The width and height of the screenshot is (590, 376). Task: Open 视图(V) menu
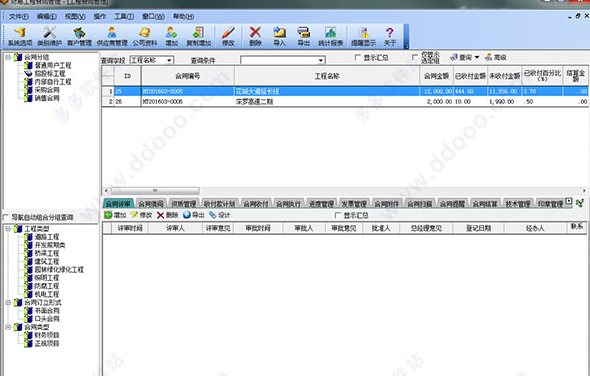(x=75, y=17)
